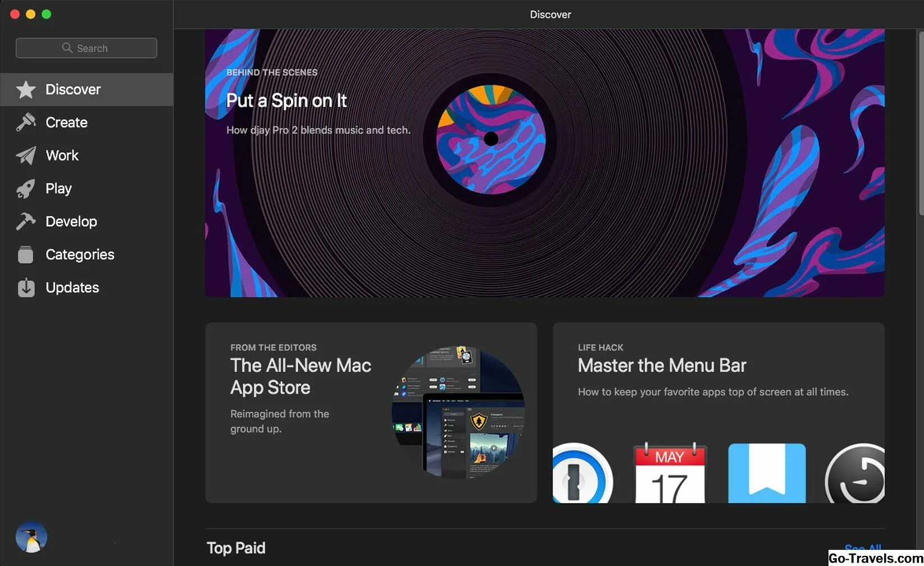Open 'The All-New Mac App Store' article
924x566 pixels.
[x=371, y=413]
